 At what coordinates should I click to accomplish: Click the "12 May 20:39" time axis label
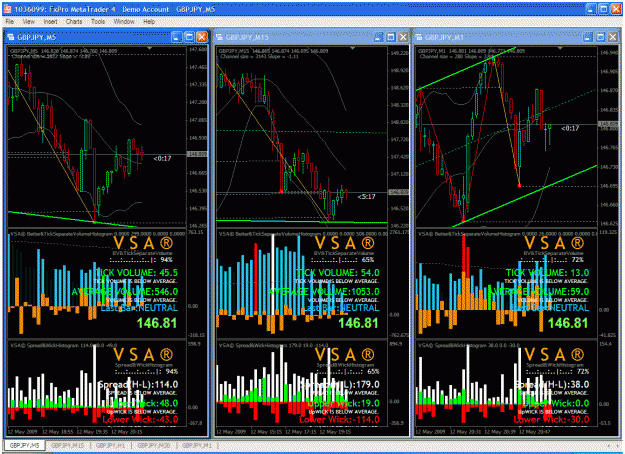point(501,432)
